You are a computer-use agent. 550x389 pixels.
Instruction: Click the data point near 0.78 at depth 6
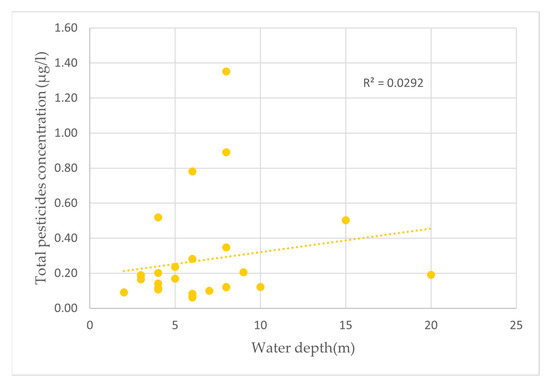coord(192,172)
